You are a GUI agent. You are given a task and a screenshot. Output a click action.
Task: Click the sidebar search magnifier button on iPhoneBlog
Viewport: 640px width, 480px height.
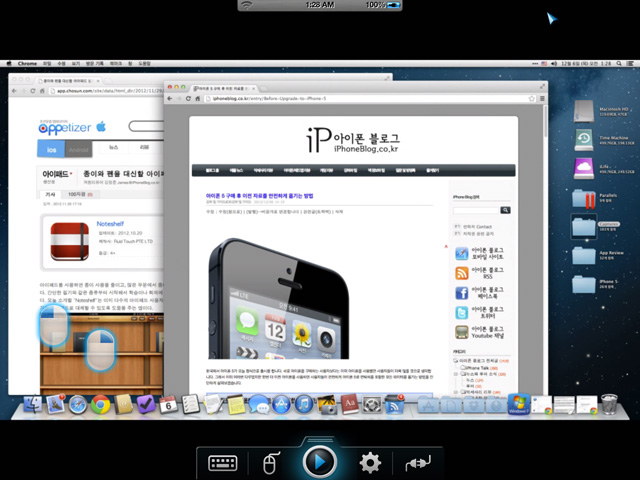click(505, 210)
